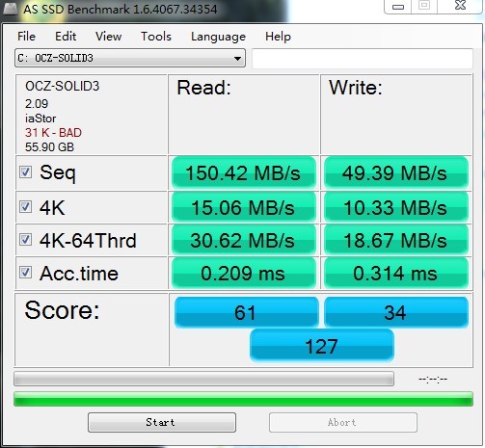Open the Language menu
The height and width of the screenshot is (448, 485).
point(218,37)
